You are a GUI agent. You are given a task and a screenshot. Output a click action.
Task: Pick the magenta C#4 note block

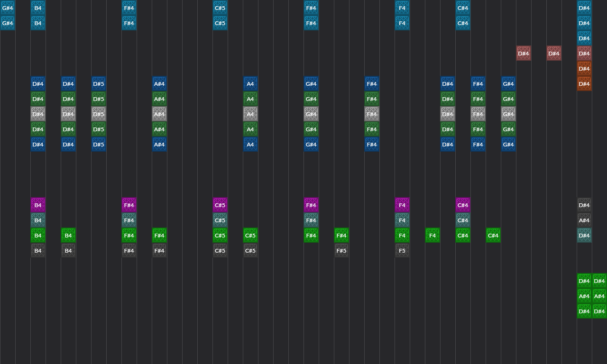(463, 205)
